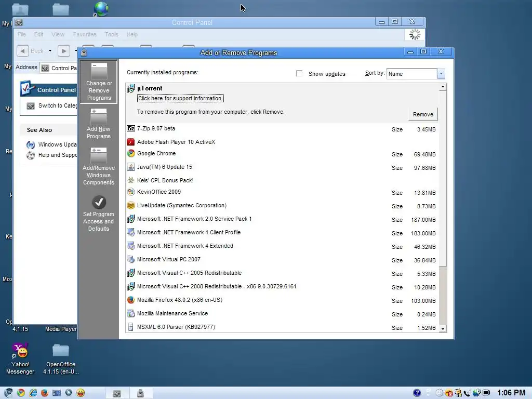Open Add/Remove Windows Components
532x399 pixels.
point(99,166)
